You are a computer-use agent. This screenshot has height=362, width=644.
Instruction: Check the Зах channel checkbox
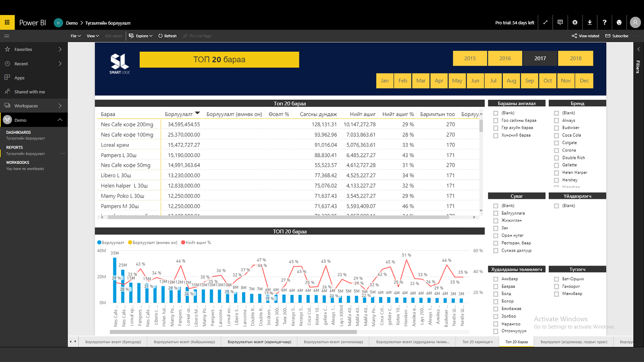tap(496, 228)
